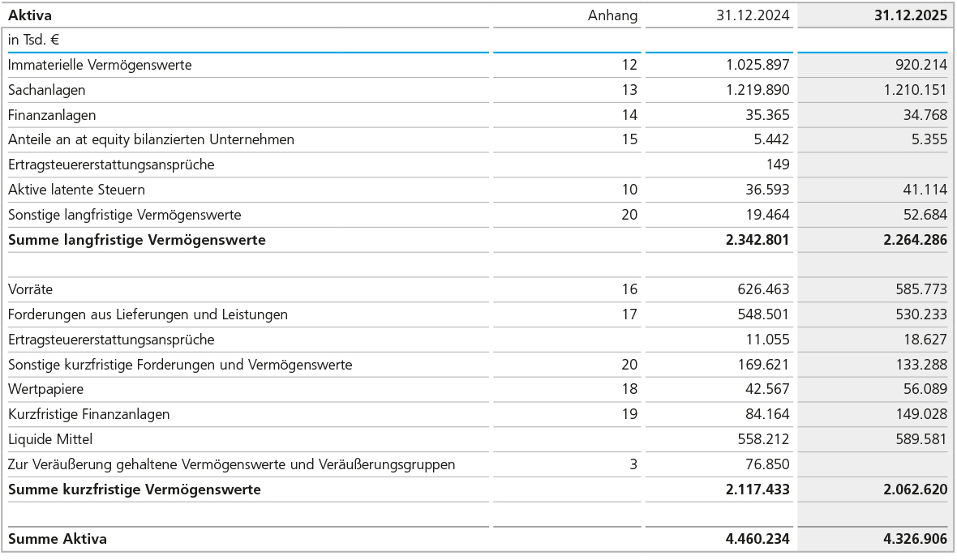Click Sachanlagen 2024 value 1.219.890
Viewport: 957px width, 560px height.
coord(757,90)
